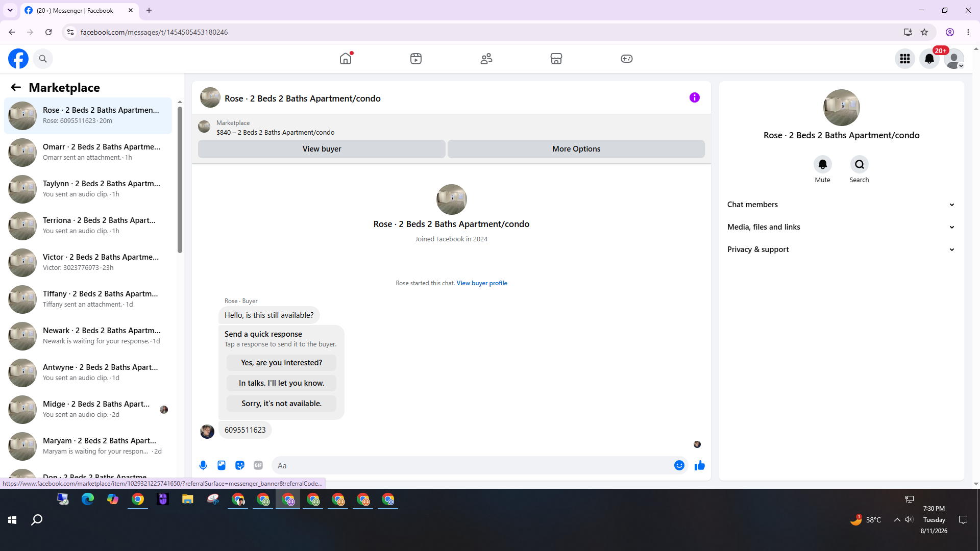The height and width of the screenshot is (551, 980).
Task: Open the taskbar volume control
Action: click(x=909, y=520)
